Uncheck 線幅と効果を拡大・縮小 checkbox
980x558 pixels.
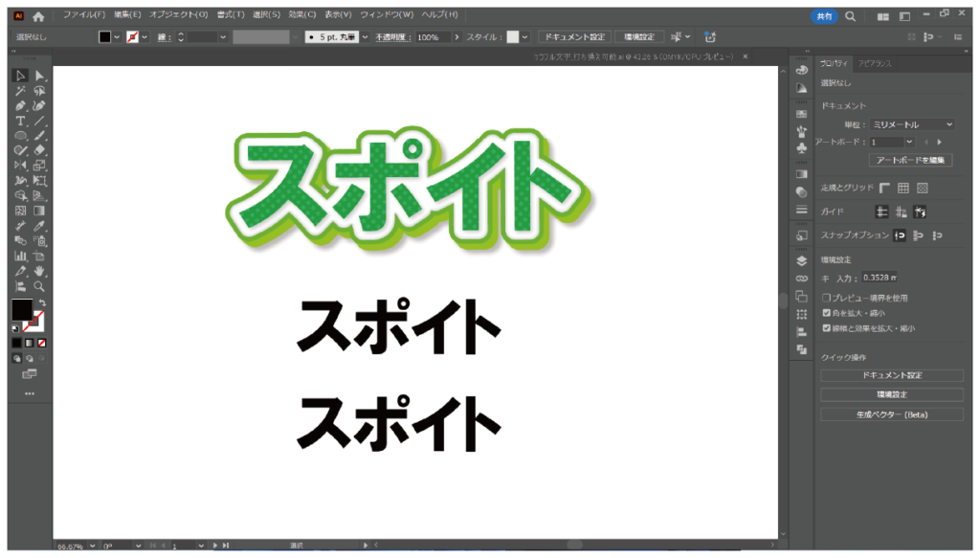pyautogui.click(x=826, y=328)
